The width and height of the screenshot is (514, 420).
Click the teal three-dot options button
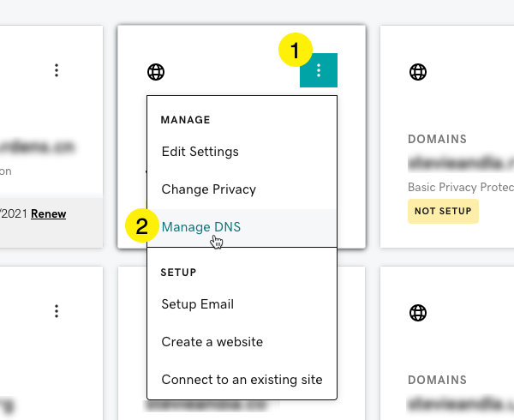click(x=319, y=70)
